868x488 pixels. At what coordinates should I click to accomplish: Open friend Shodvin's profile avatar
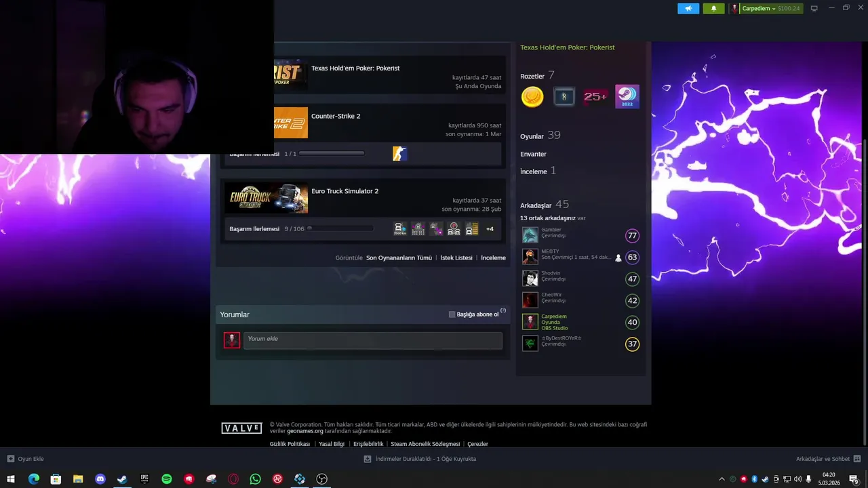[x=530, y=279]
